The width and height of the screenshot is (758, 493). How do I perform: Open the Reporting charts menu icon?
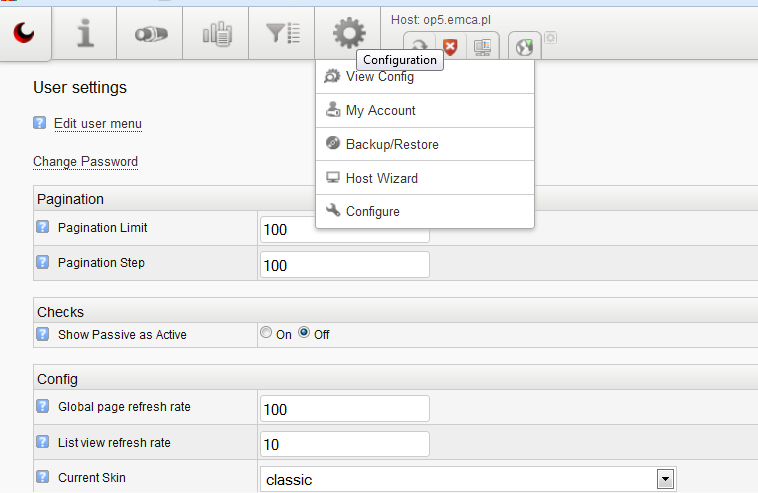coord(217,33)
